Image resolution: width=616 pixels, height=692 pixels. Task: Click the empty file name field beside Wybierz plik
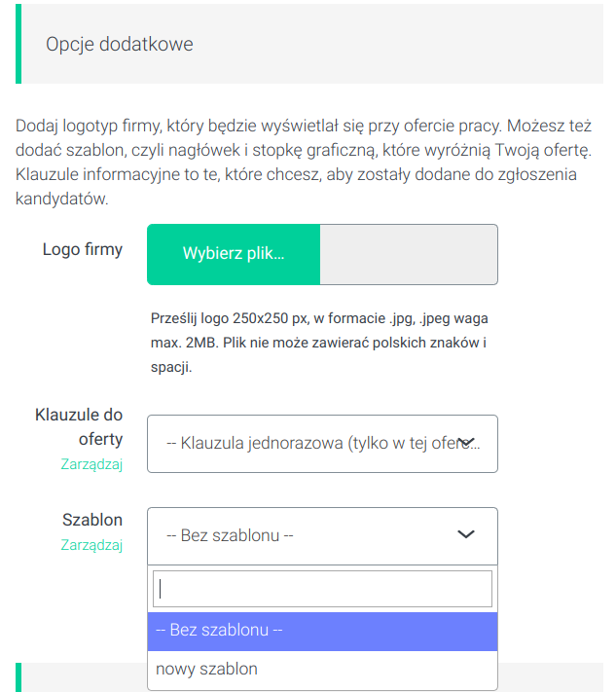click(409, 254)
